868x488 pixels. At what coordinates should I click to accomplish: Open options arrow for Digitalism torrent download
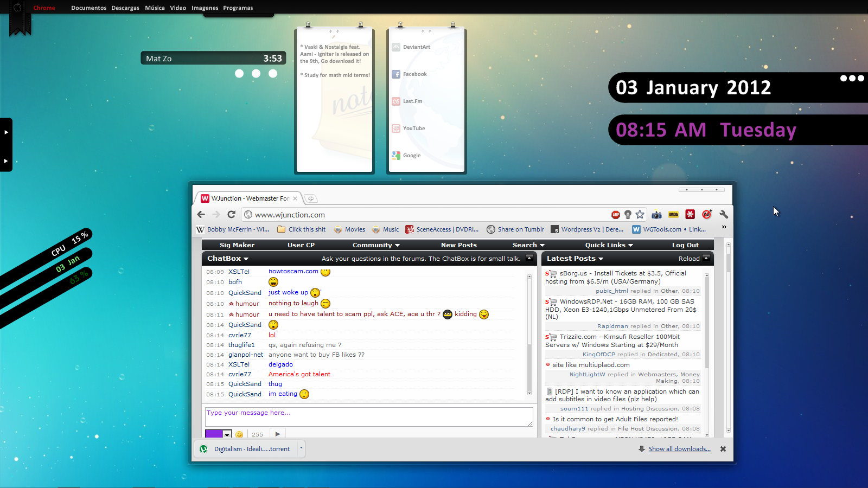pos(301,448)
